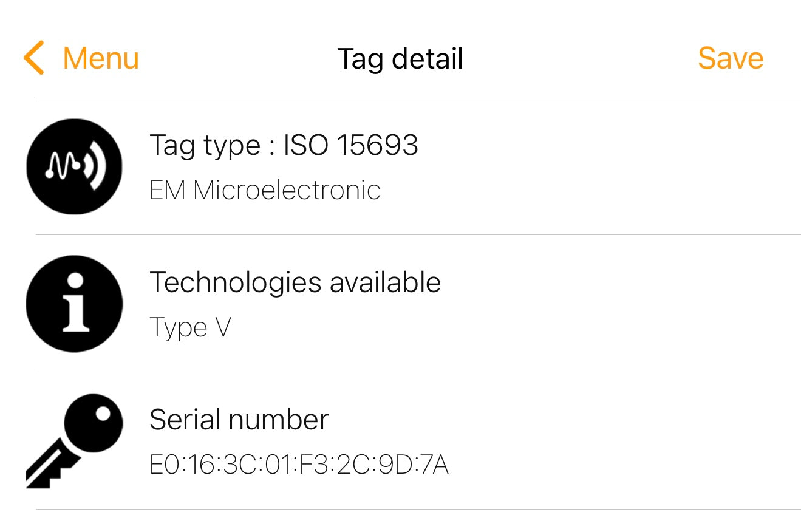The height and width of the screenshot is (532, 801).
Task: Tap the letter 'i' inside the info circle
Action: [x=75, y=304]
